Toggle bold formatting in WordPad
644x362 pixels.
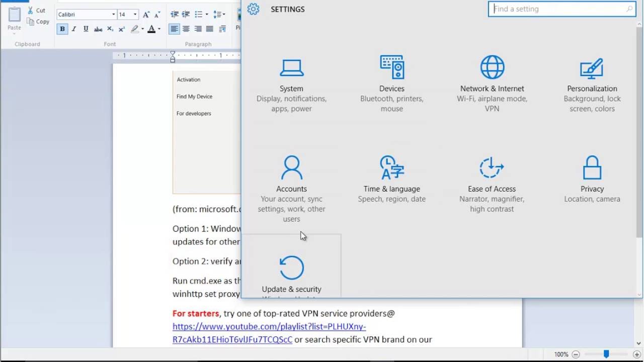tap(62, 29)
